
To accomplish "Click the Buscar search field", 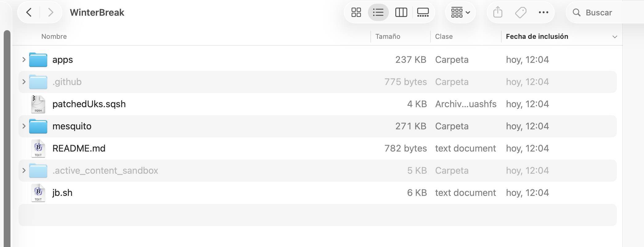I will coord(604,12).
